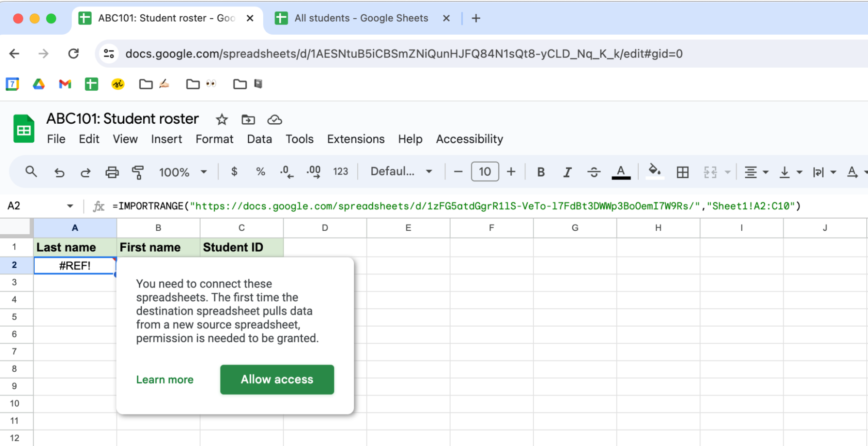The image size is (868, 446).
Task: Activate the paint format tool
Action: [x=138, y=172]
